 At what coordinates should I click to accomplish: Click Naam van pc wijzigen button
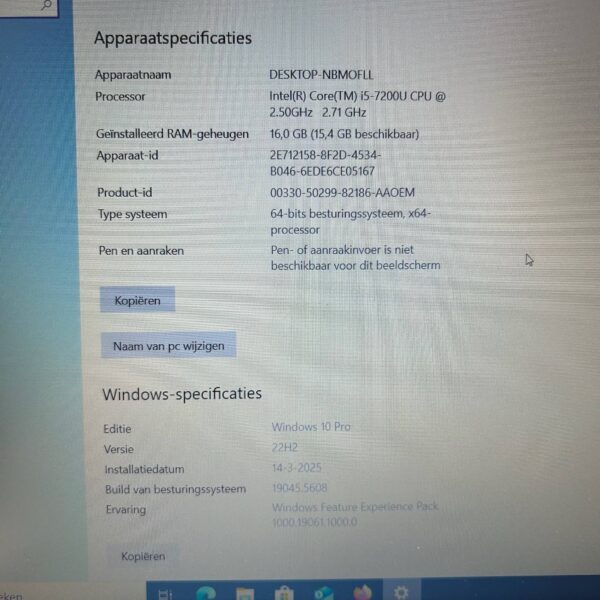(168, 346)
